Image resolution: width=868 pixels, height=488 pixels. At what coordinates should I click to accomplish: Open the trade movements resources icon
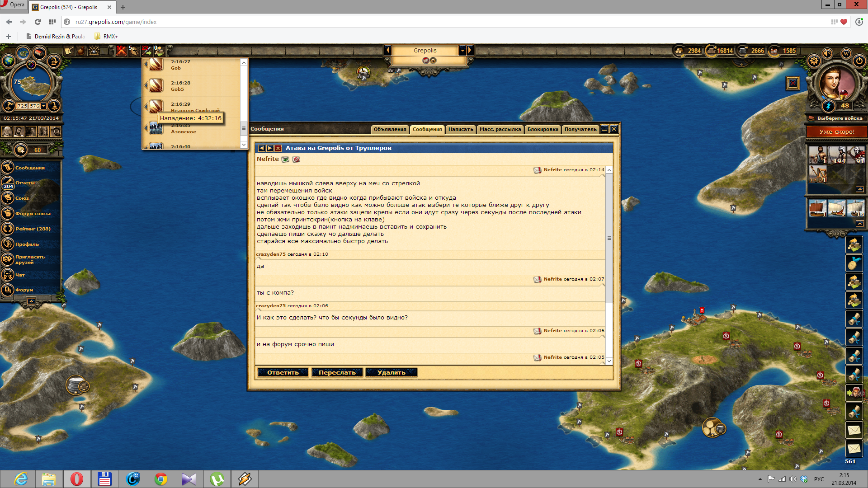click(x=159, y=50)
